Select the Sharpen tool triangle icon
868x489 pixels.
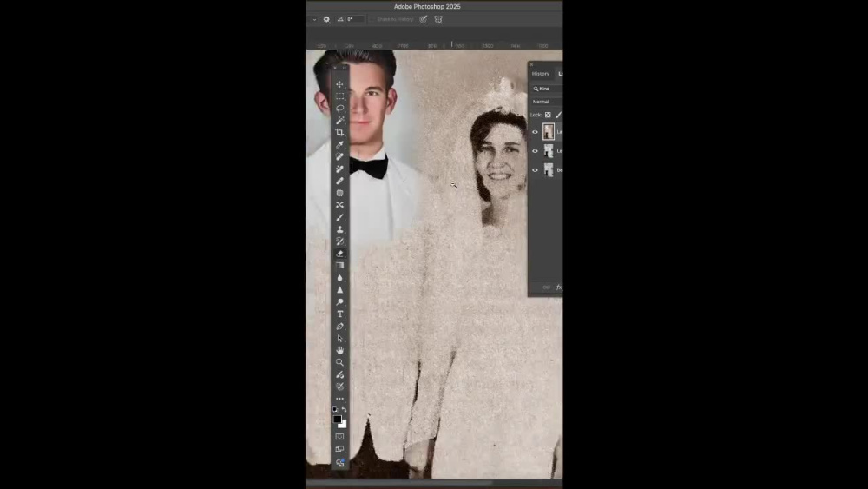click(x=340, y=289)
